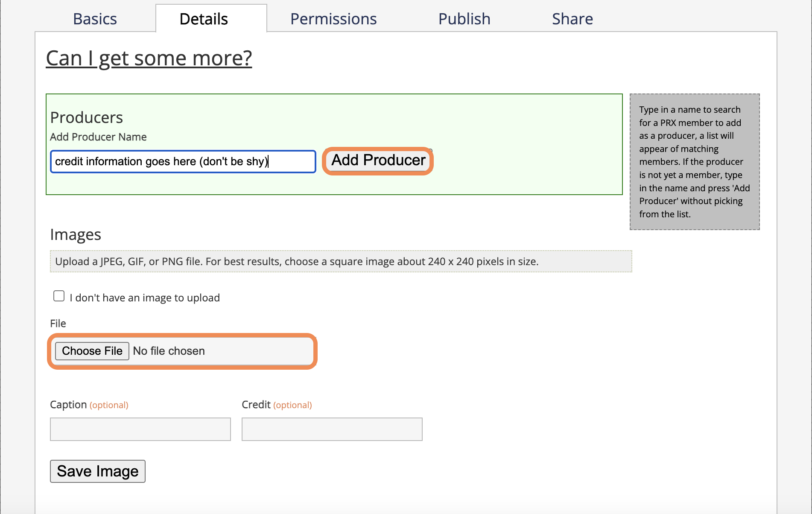The image size is (812, 514).
Task: Click the Choose File button
Action: [92, 351]
